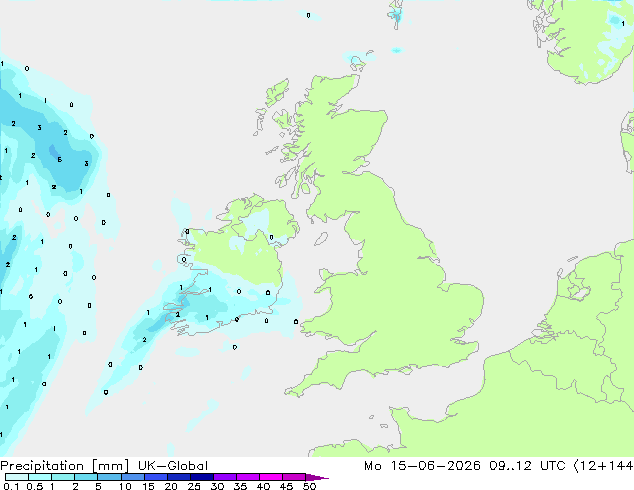Click the 45–50 mm legend color box
This screenshot has width=634, height=490.
294,477
